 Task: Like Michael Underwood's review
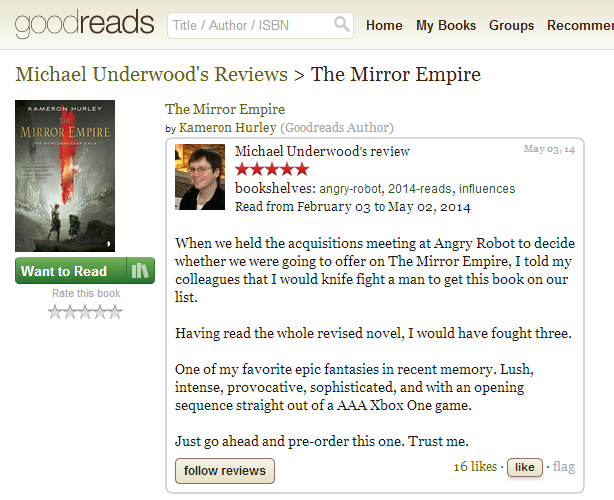525,467
